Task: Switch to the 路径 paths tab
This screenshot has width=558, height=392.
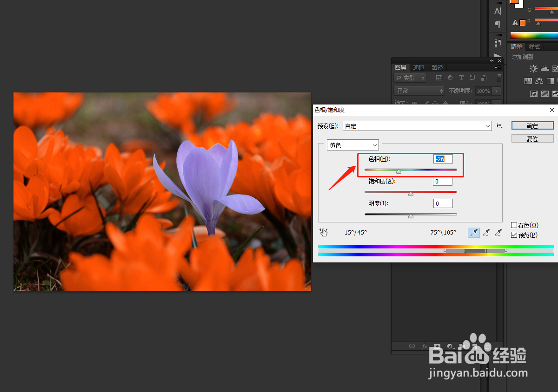Action: coord(437,67)
